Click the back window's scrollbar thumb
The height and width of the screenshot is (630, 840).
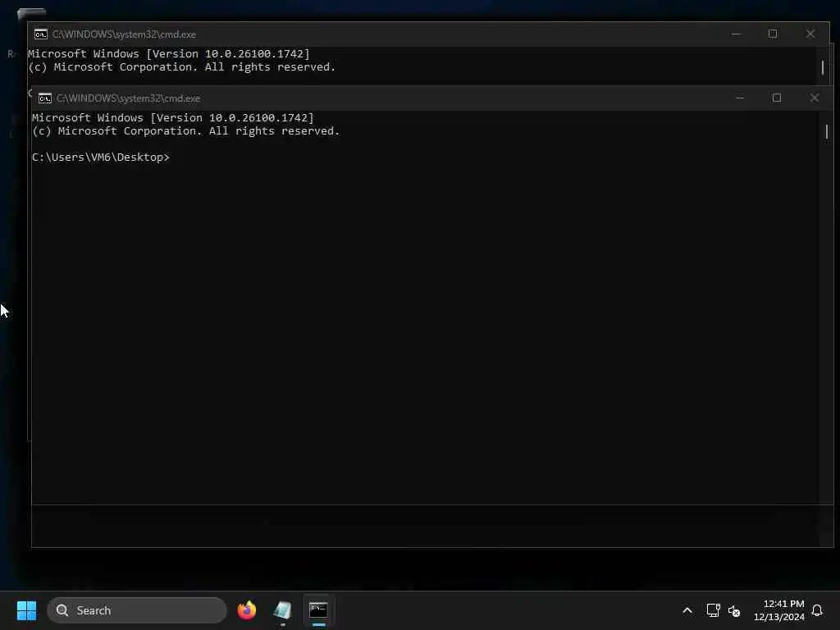coord(822,67)
